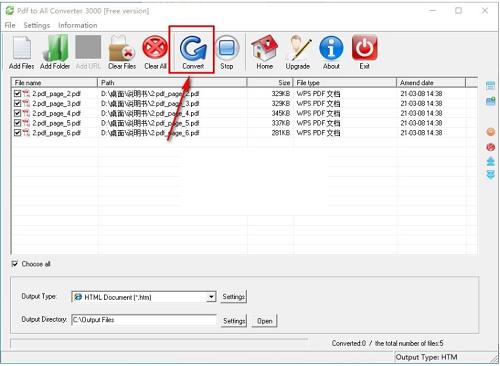Click the 281KB size cell

click(281, 133)
